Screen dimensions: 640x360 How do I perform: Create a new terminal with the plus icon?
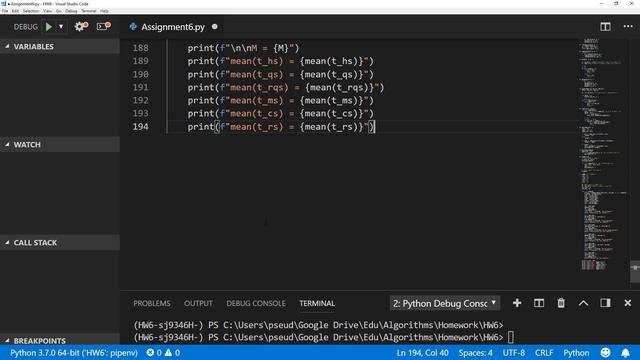517,303
